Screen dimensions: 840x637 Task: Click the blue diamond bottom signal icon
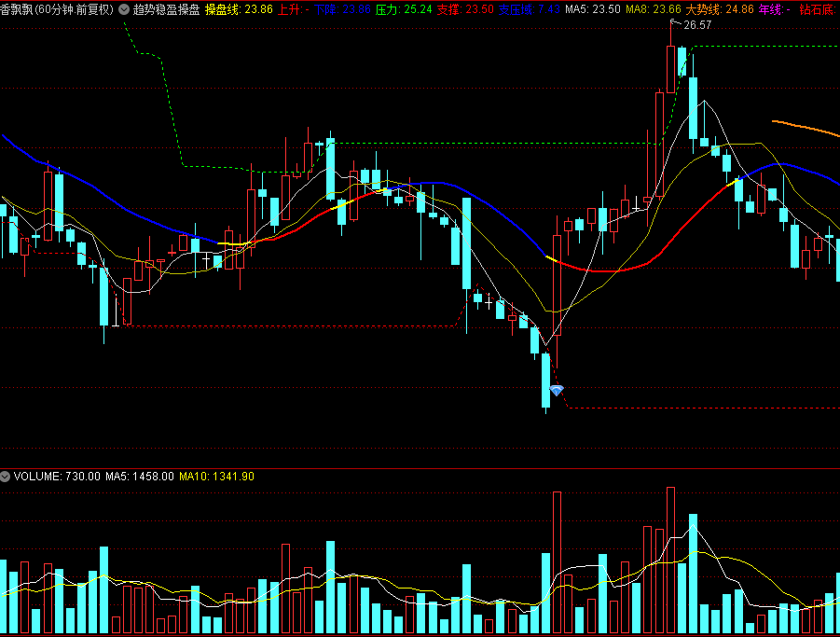(x=557, y=391)
